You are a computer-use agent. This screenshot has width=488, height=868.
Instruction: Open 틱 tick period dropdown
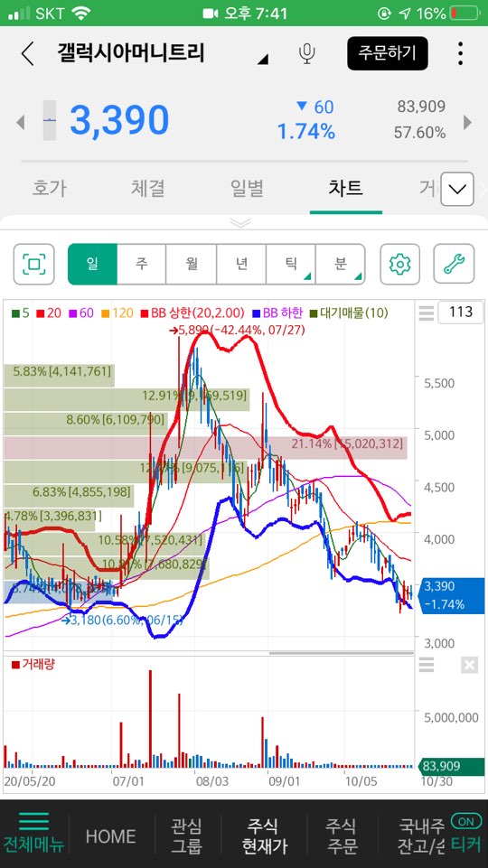291,264
